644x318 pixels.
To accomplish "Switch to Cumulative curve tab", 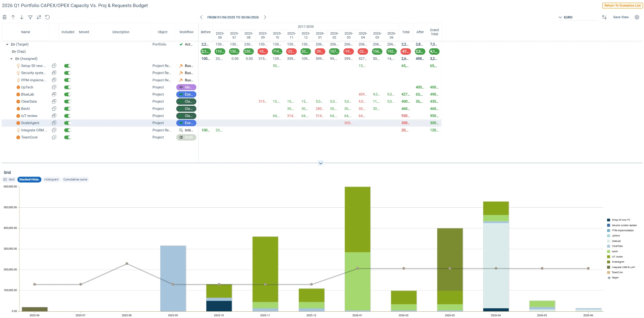I will click(75, 179).
